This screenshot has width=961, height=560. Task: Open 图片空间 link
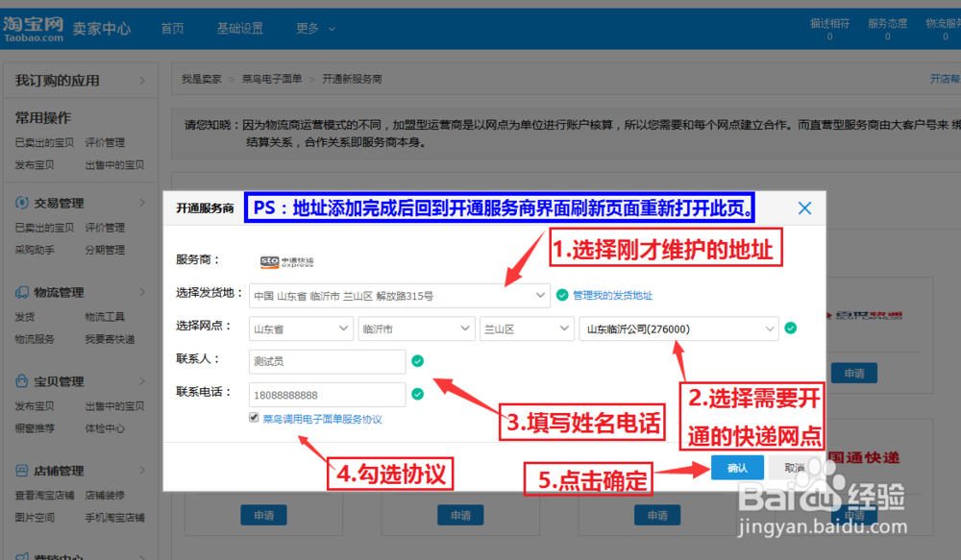click(35, 518)
